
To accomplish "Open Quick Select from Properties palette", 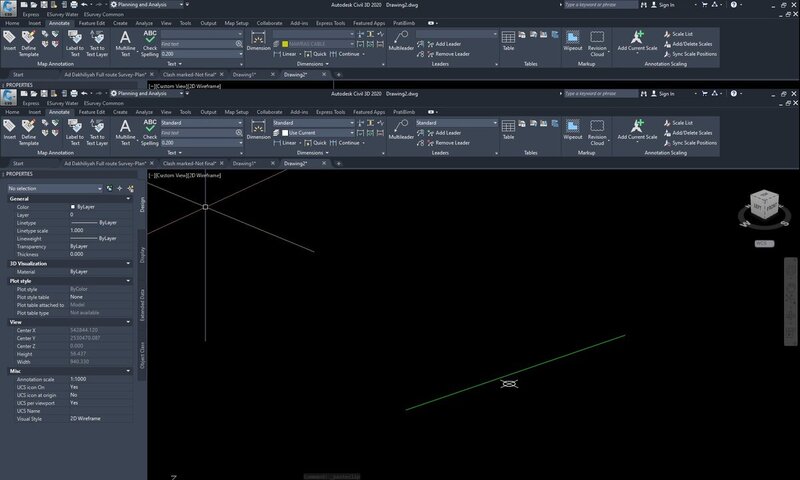I will 131,187.
